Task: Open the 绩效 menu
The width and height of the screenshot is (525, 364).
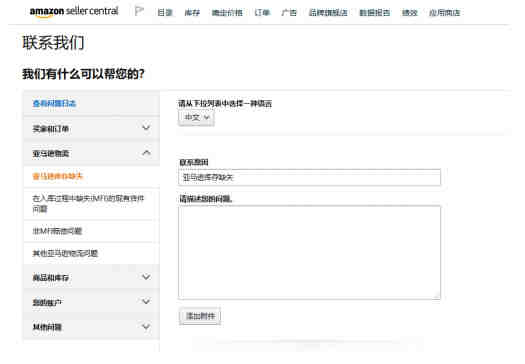Action: (x=409, y=13)
